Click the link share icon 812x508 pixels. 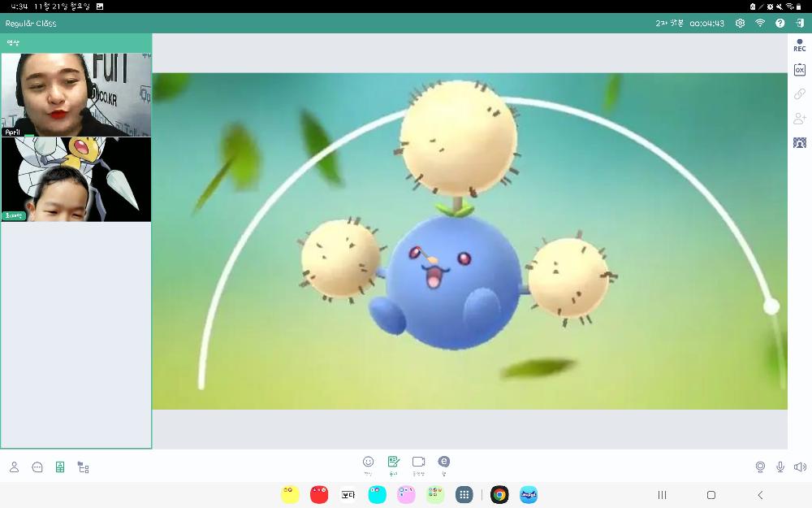point(799,94)
